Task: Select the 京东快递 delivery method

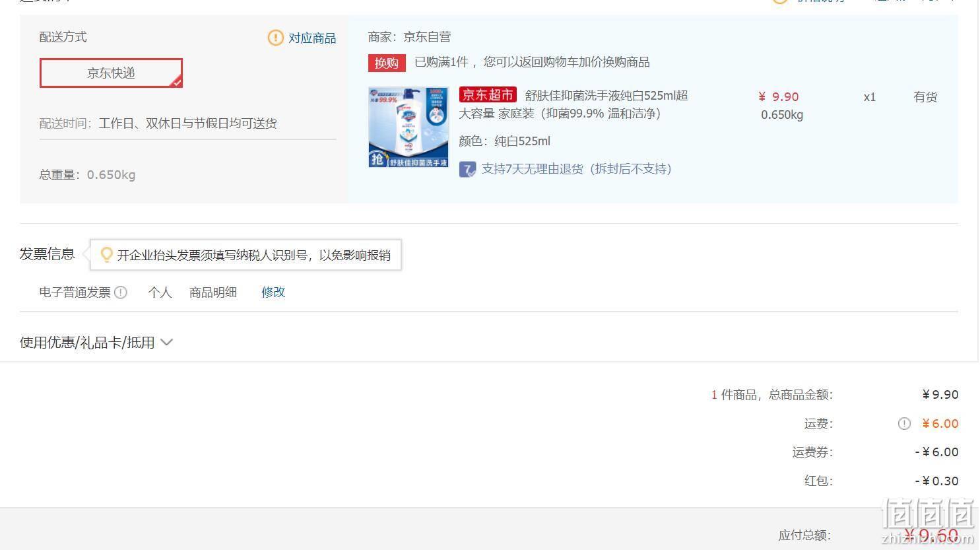Action: click(111, 73)
